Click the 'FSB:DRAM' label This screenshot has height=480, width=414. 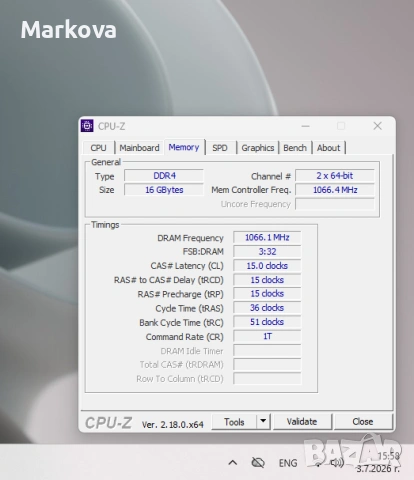(203, 252)
